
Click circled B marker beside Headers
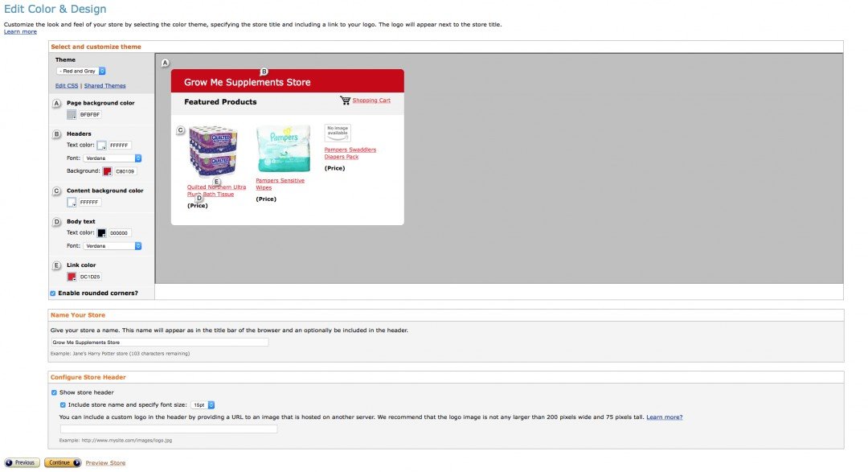point(56,134)
